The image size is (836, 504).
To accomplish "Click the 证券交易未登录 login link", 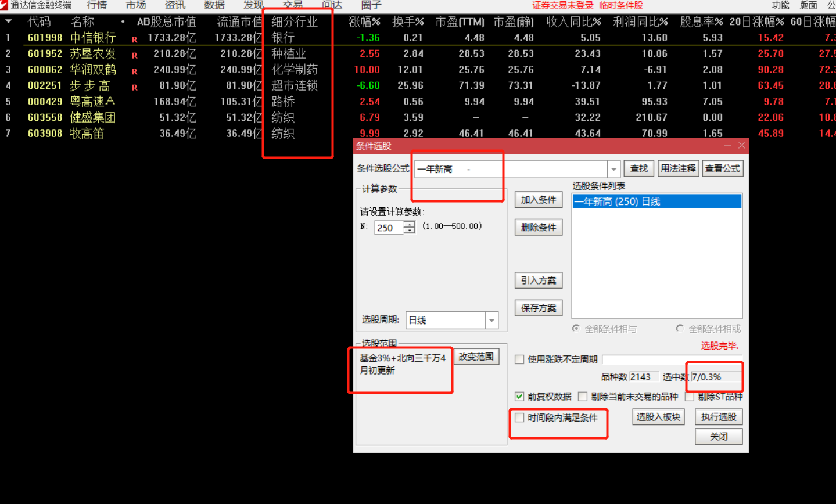I will click(562, 5).
